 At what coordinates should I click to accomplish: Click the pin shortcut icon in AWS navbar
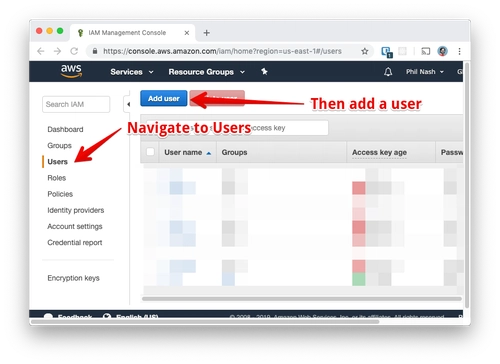(264, 71)
